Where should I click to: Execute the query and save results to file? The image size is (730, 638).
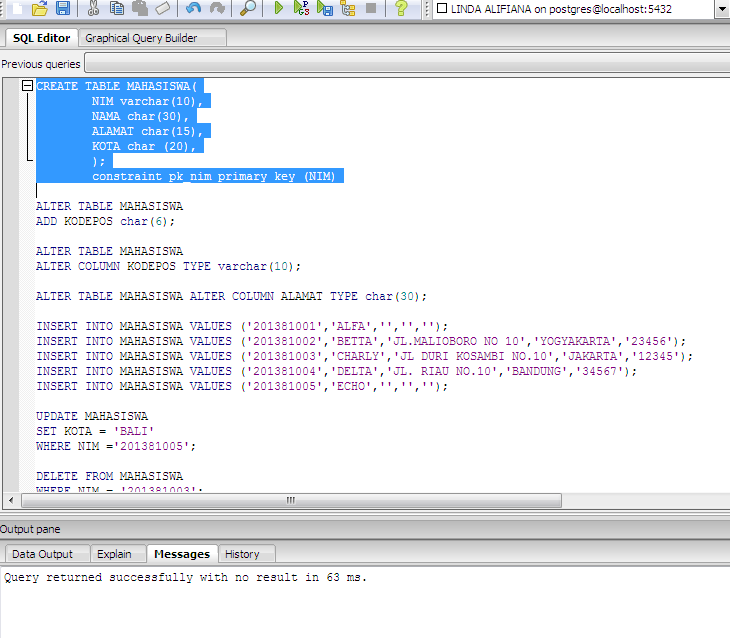[x=324, y=8]
